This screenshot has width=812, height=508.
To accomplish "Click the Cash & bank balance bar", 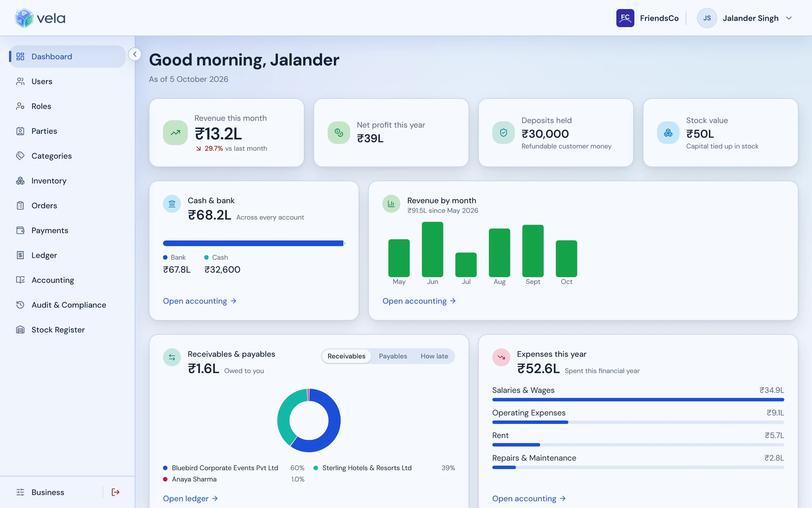I will [254, 243].
